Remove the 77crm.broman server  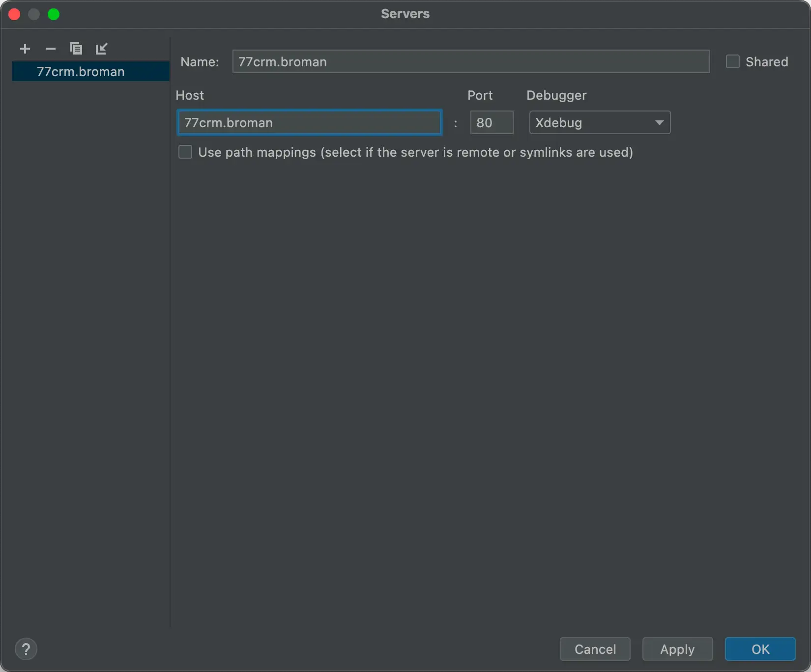51,49
